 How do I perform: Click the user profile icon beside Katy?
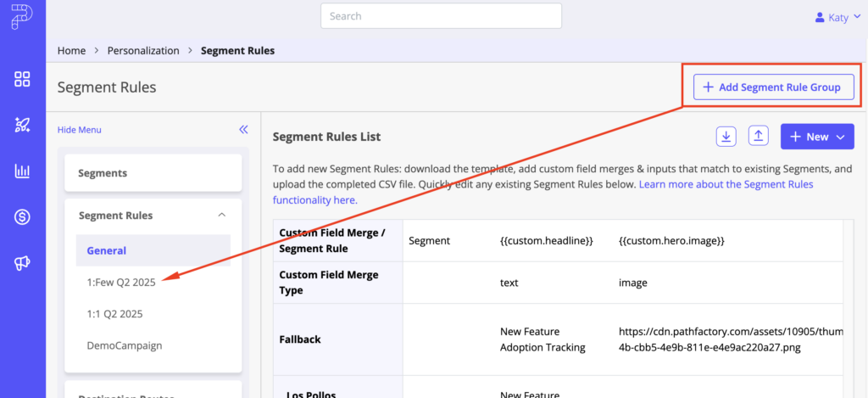pyautogui.click(x=820, y=18)
